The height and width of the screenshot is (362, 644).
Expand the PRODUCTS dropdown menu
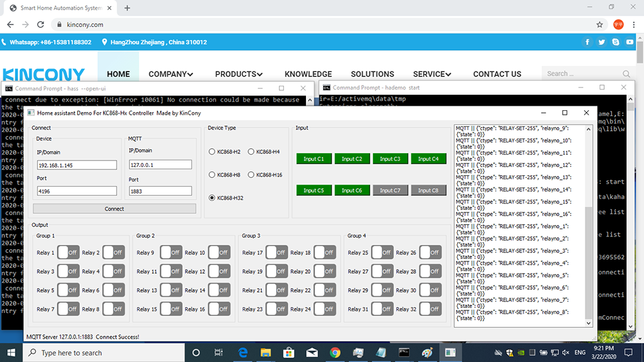coord(239,74)
